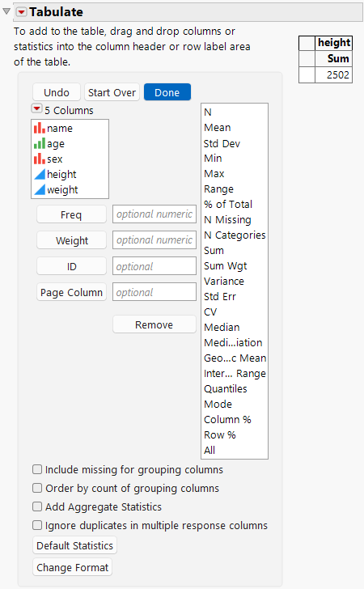
Task: Select the height column in columns list
Action: pyautogui.click(x=61, y=174)
